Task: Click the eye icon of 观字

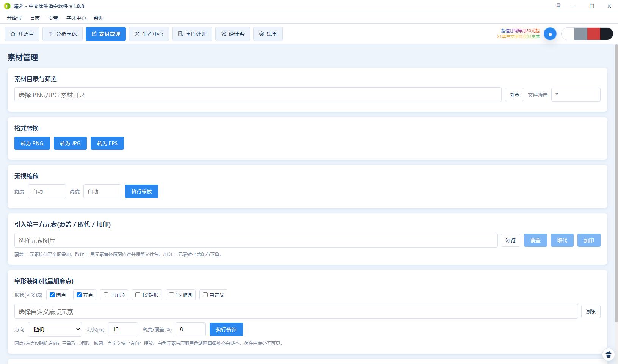Action: pyautogui.click(x=262, y=34)
